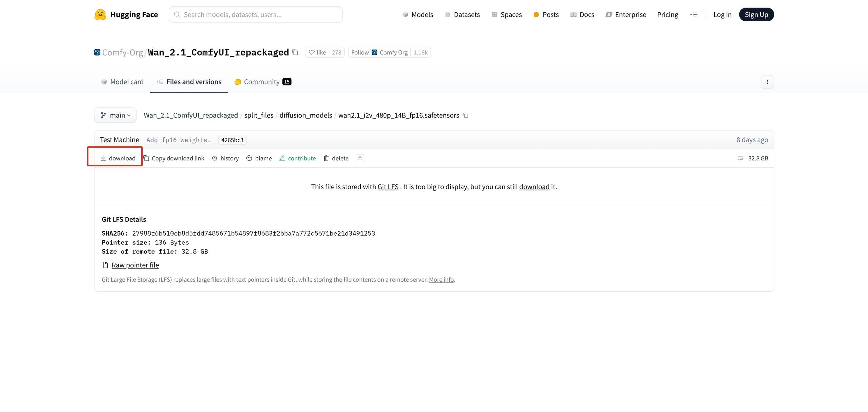The height and width of the screenshot is (412, 868).
Task: Follow the Comfy Org organization
Action: tap(379, 52)
